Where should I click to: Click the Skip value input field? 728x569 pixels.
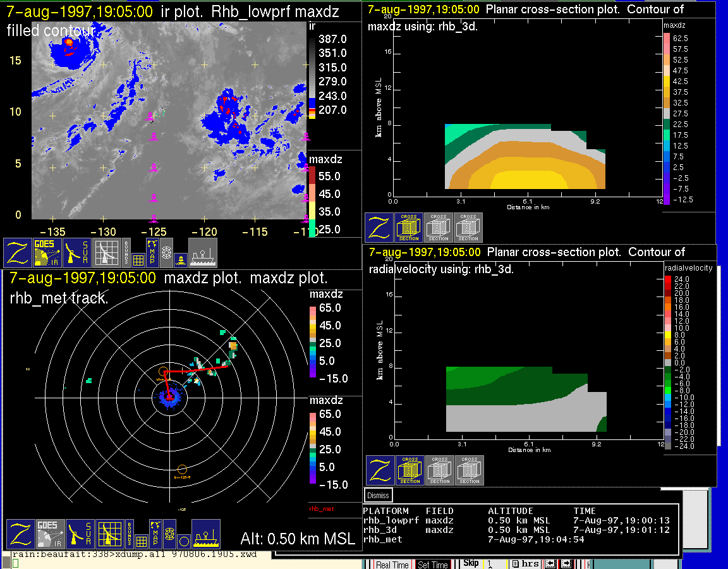(496, 564)
